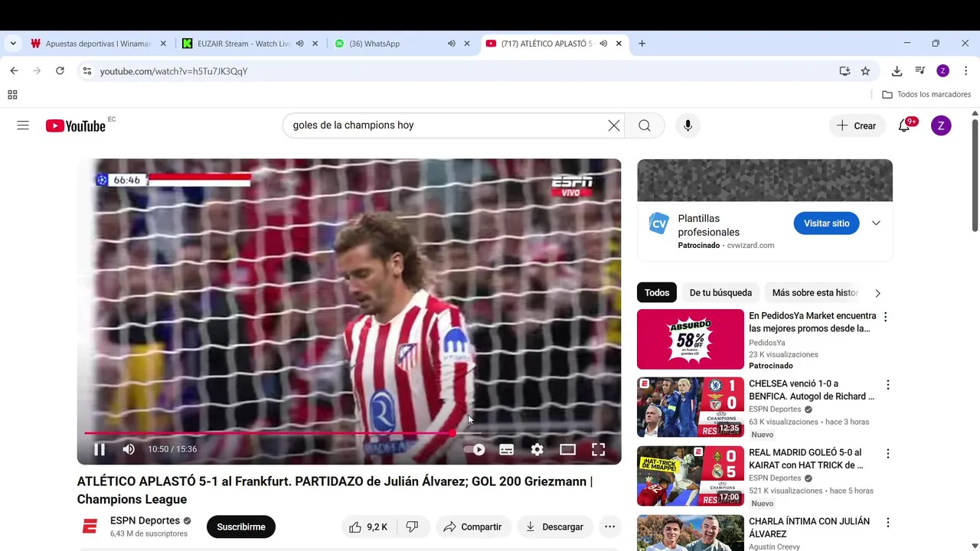Click the ESPN Deportes channel avatar

pos(90,527)
